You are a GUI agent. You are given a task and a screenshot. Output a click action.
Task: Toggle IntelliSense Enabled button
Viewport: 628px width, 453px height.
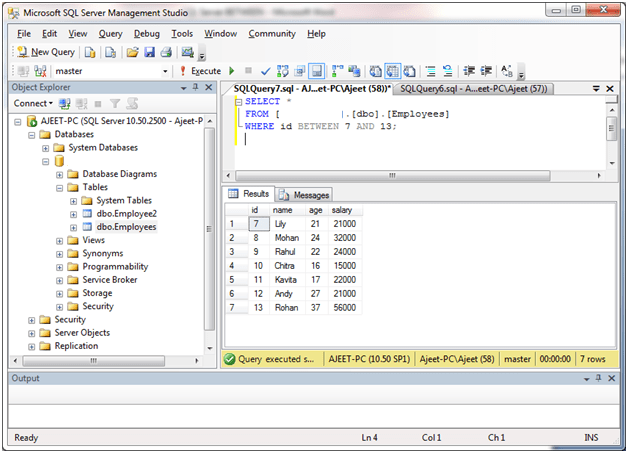[x=316, y=71]
